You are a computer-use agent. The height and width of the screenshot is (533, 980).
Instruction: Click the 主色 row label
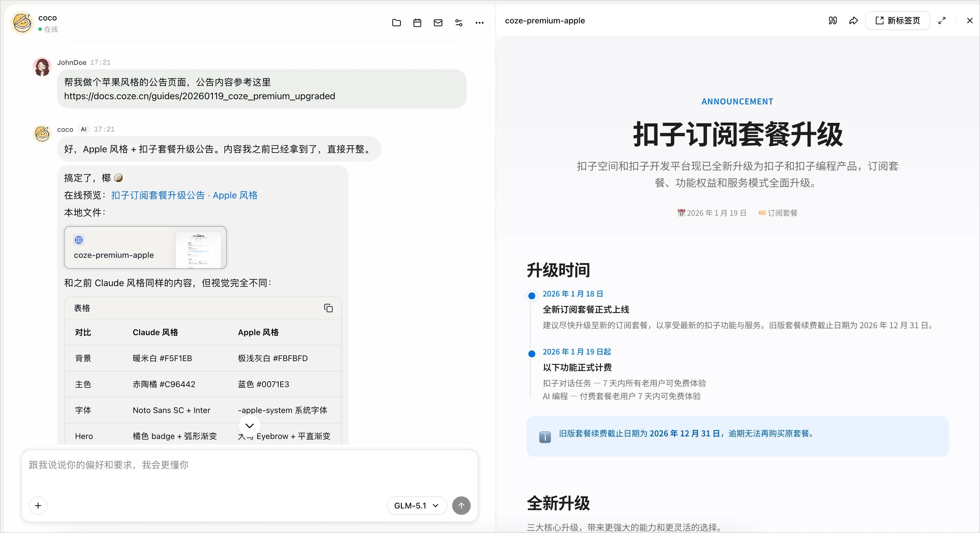point(83,384)
